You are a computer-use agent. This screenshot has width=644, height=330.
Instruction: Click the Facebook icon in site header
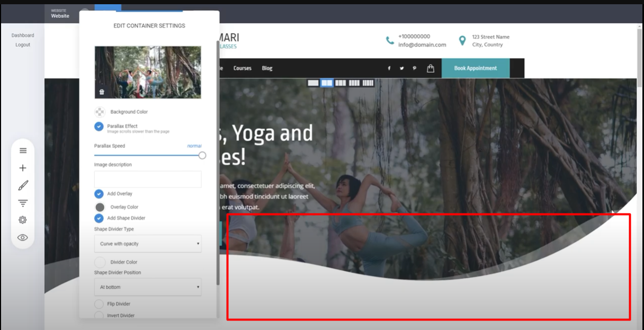[x=389, y=68]
